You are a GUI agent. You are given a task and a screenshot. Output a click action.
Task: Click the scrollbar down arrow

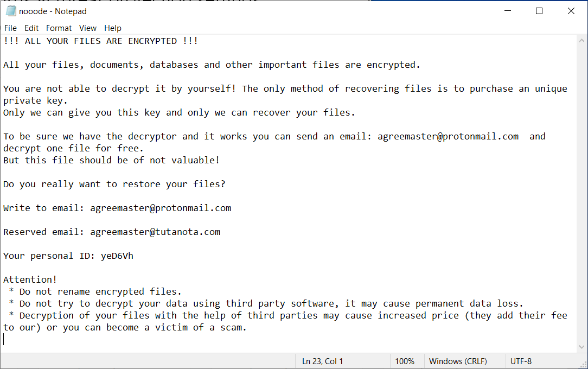click(x=582, y=347)
